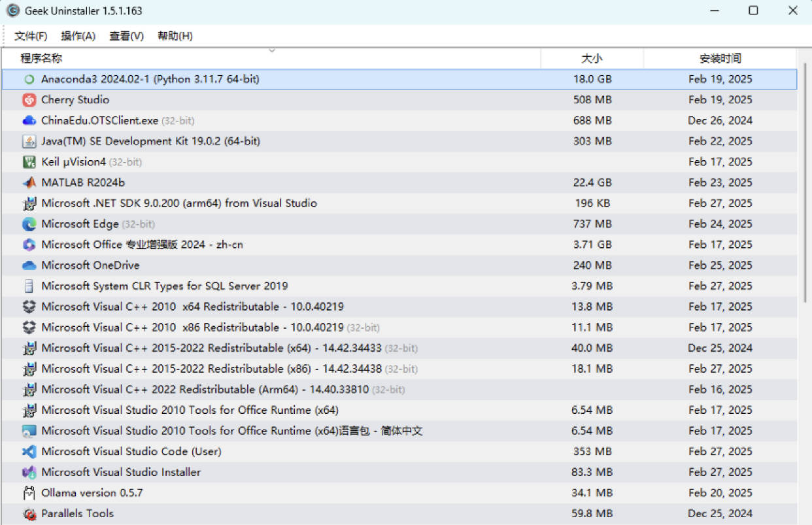Viewport: 812px width, 525px height.
Task: Click the Visual Studio Installer icon
Action: (29, 473)
